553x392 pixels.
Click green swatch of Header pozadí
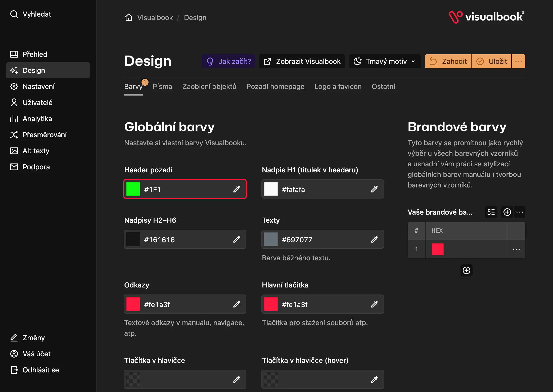coord(133,189)
